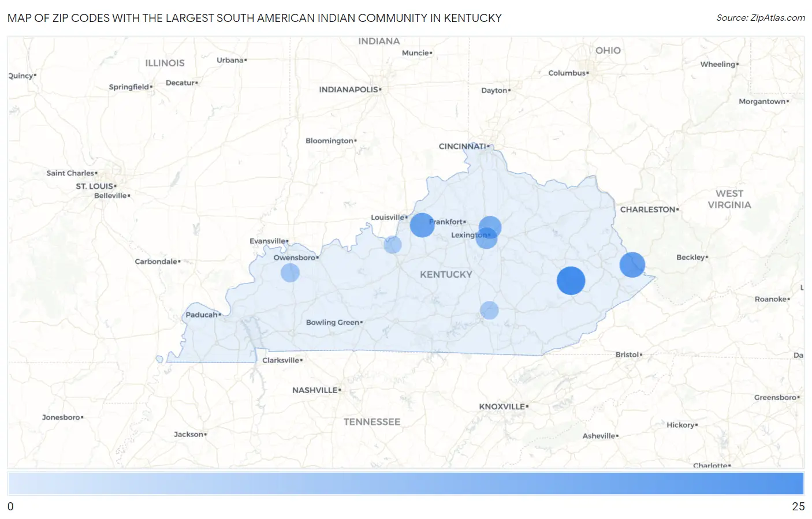The image size is (812, 519).
Task: Click the CHARLESTON city label
Action: click(648, 210)
